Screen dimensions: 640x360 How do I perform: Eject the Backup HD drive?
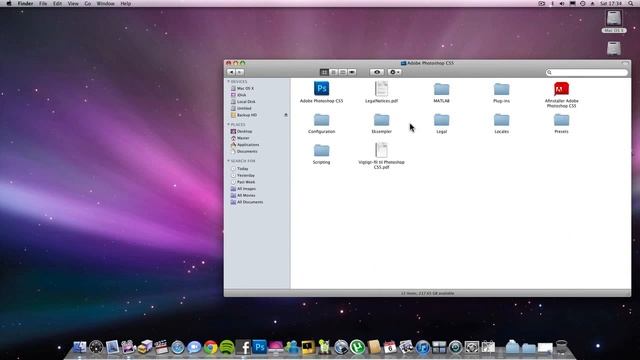click(x=286, y=115)
